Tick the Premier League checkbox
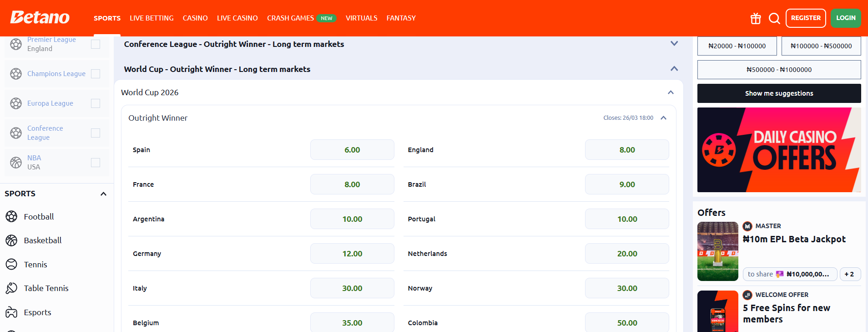This screenshot has height=332, width=868. [x=96, y=44]
